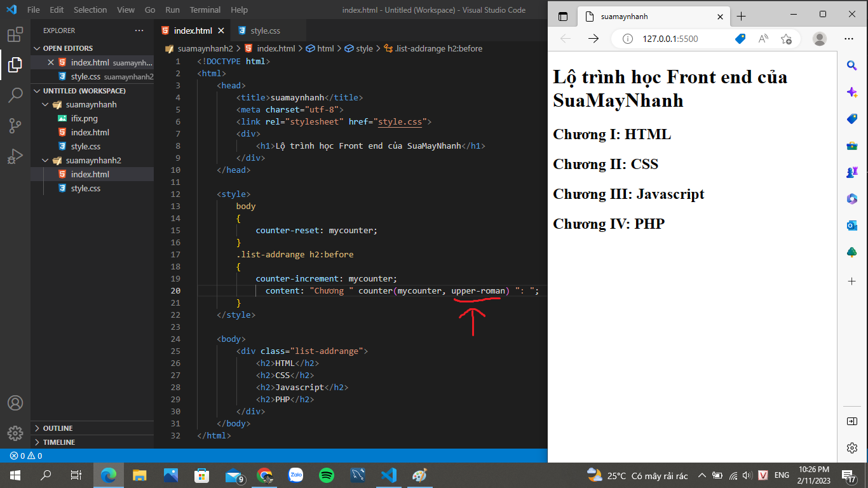Screen dimensions: 868x488
Task: Add page to favorites star icon
Action: [x=786, y=39]
